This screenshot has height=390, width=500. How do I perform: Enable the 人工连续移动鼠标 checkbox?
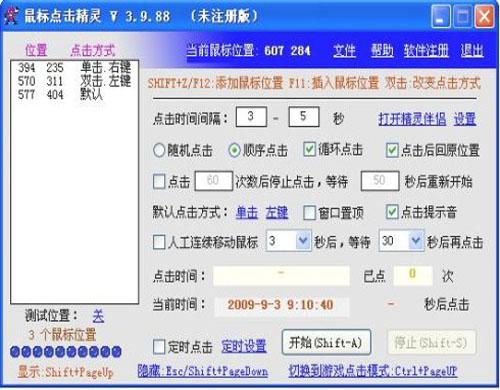click(159, 242)
